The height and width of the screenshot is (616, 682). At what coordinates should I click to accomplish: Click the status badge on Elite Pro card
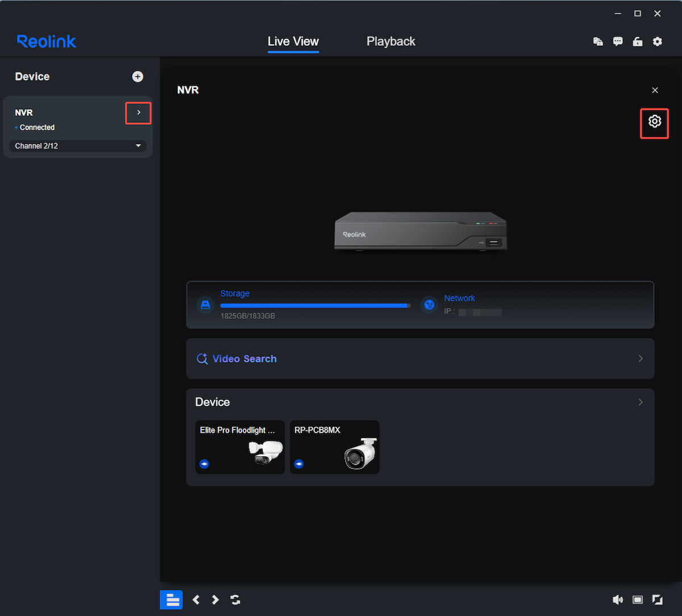click(205, 464)
